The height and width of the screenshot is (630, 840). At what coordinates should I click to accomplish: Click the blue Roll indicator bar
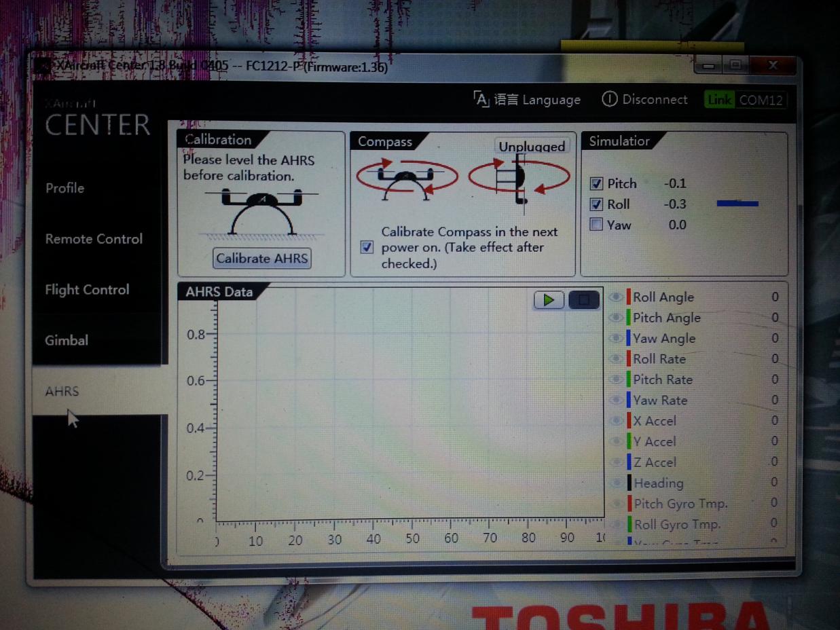(x=737, y=204)
